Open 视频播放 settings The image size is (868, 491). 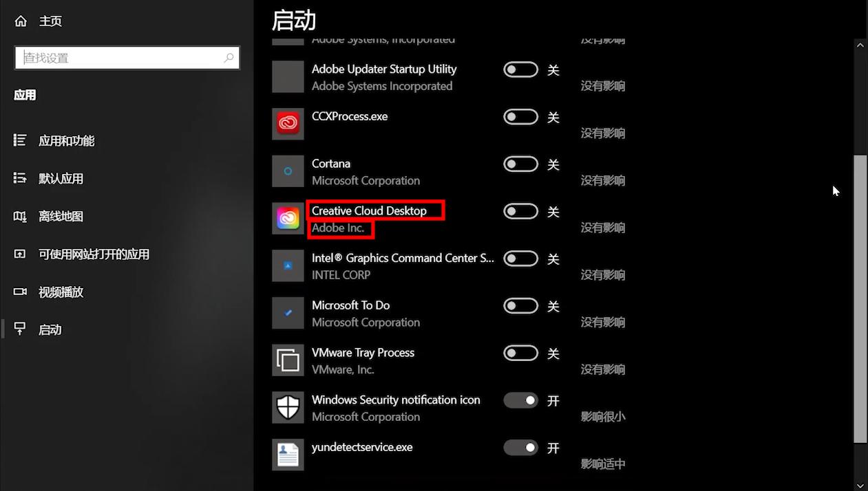[61, 292]
